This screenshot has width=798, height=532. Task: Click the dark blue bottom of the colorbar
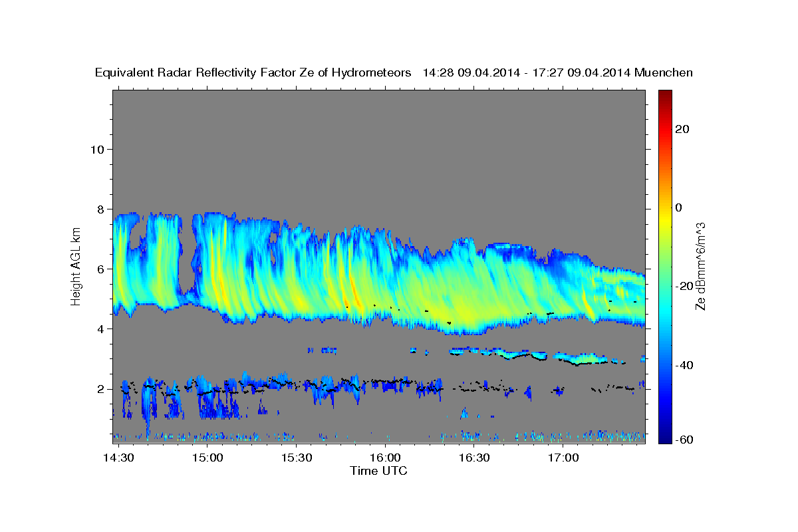point(665,438)
